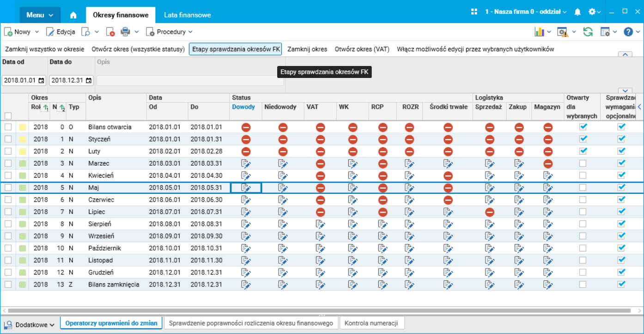644x334 pixels.
Task: Click Włącz możliwość edycji przez wybranych użytkowników
Action: pos(475,49)
